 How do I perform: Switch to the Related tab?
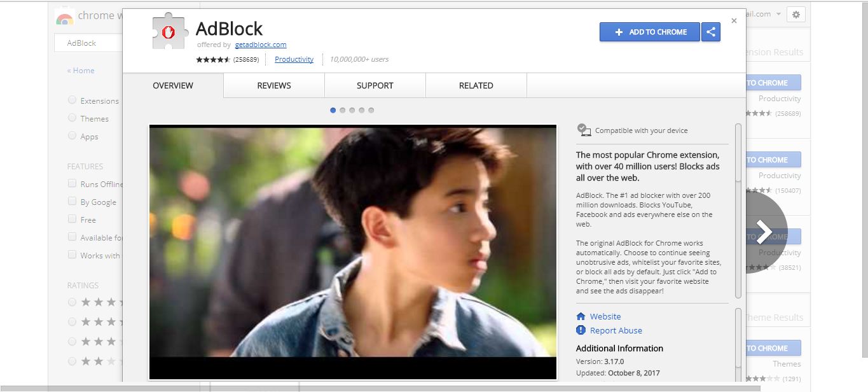pos(476,85)
